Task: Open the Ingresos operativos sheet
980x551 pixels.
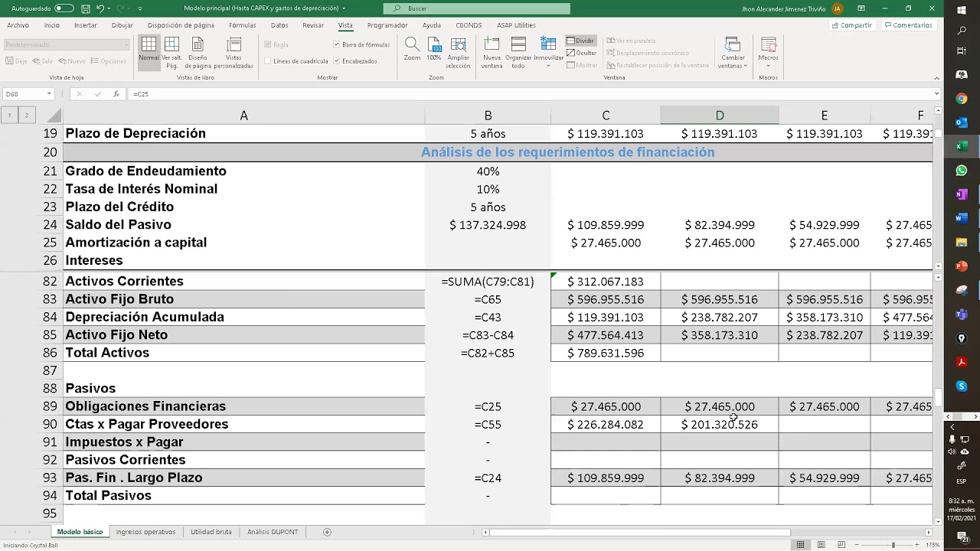Action: click(145, 532)
